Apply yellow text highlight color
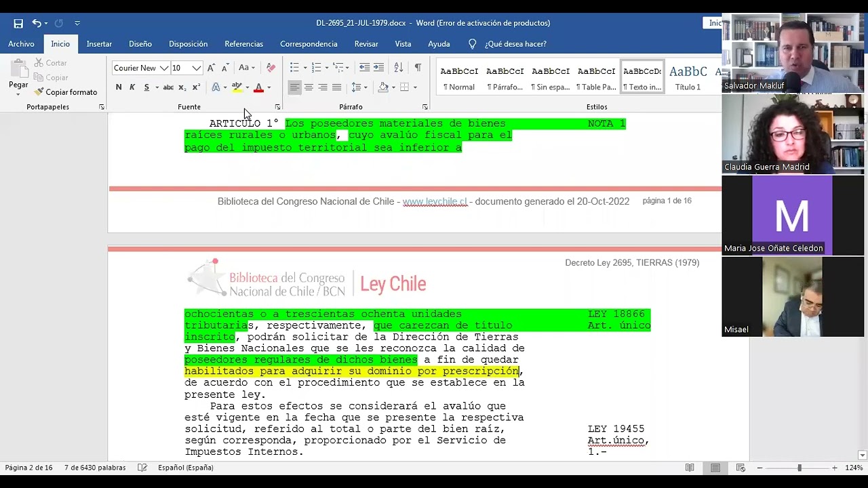The height and width of the screenshot is (488, 868). click(237, 87)
